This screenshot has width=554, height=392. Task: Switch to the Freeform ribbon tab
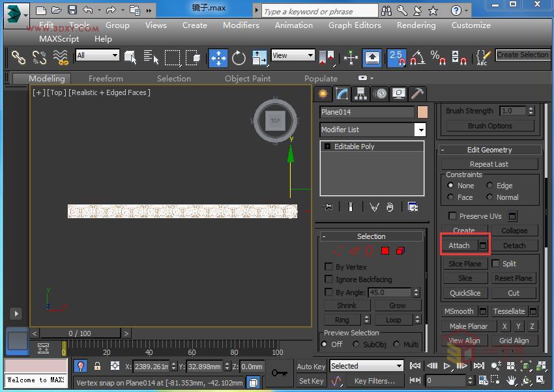106,78
